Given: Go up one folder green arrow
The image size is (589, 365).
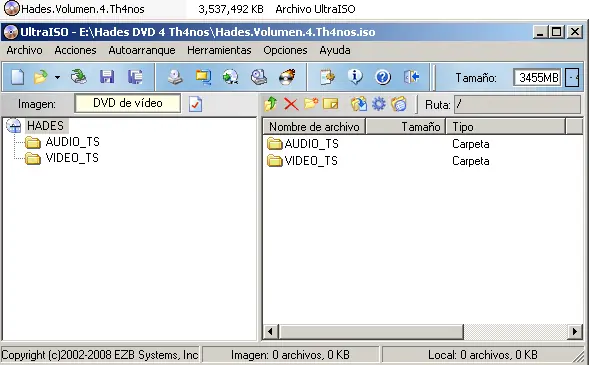Looking at the screenshot, I should (x=270, y=104).
